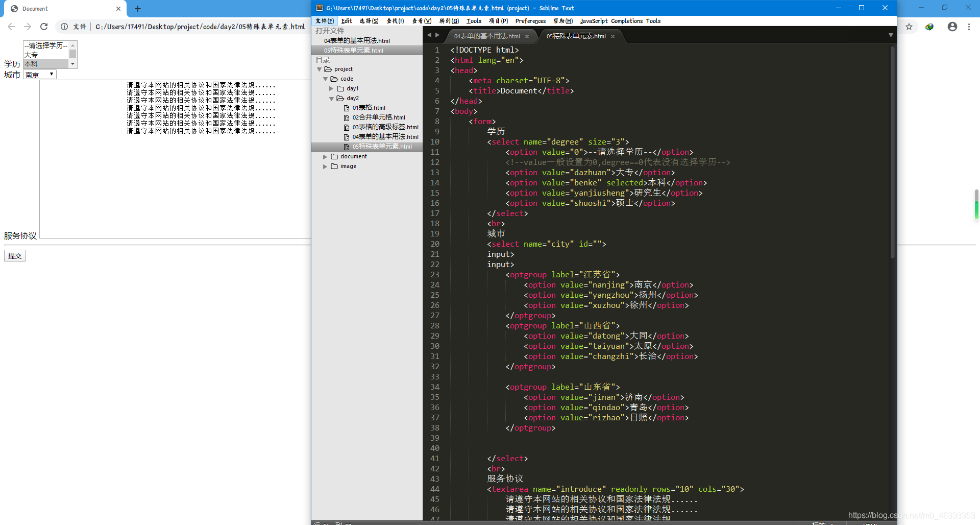Screen dimensions: 980x525
Task: Click inside the 服务协议 textarea
Action: [175, 159]
